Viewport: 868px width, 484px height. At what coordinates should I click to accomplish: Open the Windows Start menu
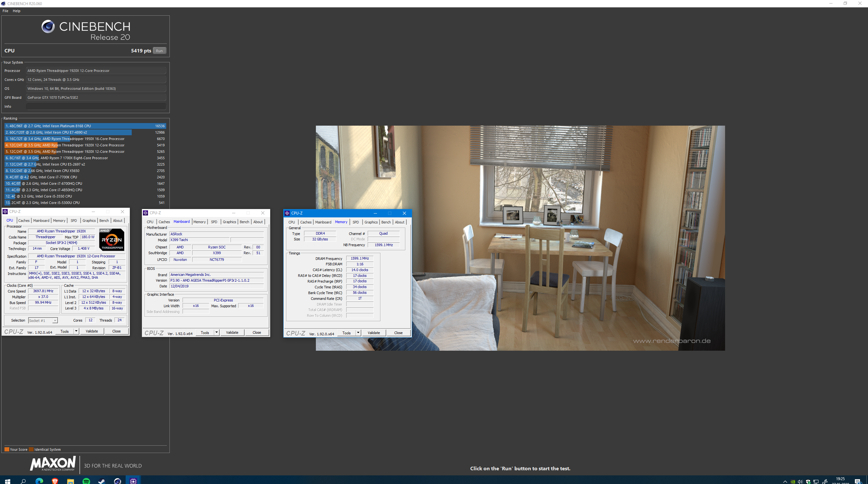[x=7, y=481]
